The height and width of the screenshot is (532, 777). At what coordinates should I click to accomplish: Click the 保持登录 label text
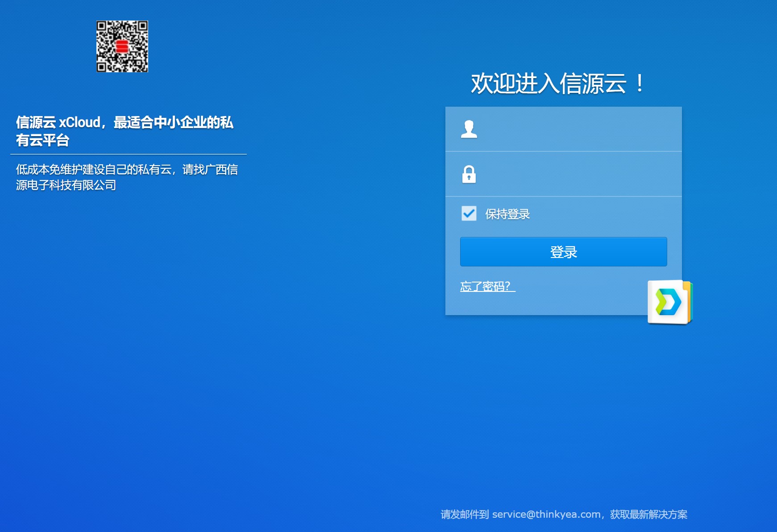point(507,214)
